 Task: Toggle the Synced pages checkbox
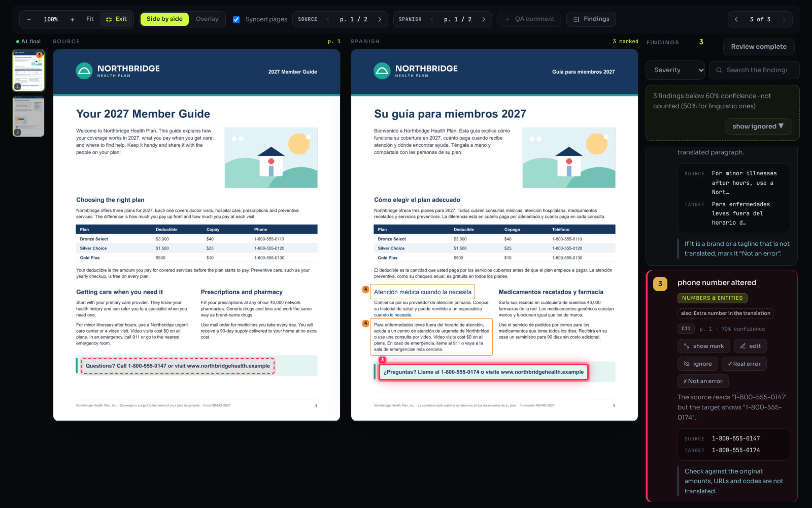(x=236, y=19)
